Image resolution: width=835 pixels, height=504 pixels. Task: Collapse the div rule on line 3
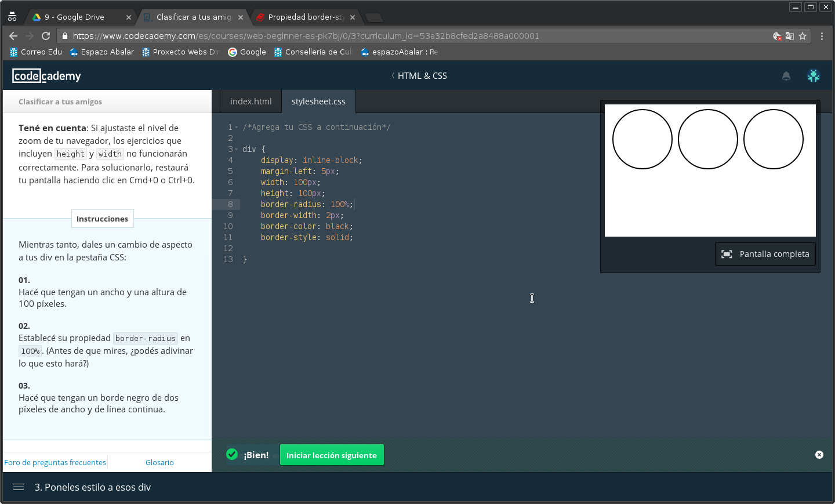coord(237,149)
